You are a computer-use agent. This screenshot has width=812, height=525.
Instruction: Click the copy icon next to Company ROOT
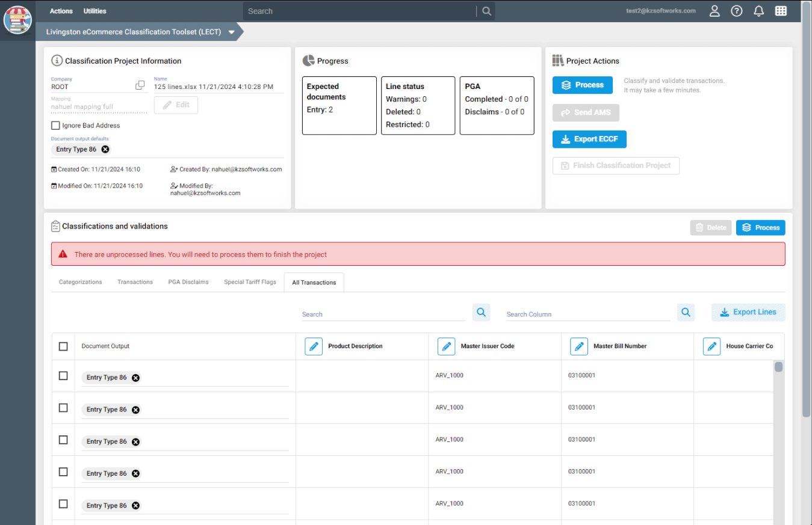click(140, 85)
